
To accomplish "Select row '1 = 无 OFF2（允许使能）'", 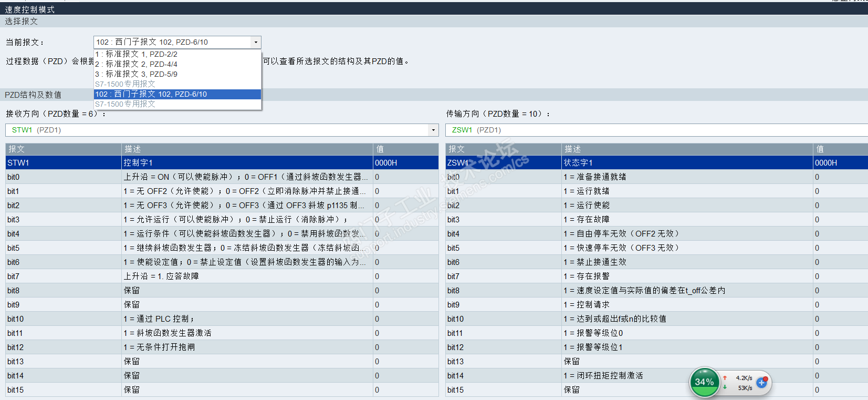I will pos(222,191).
